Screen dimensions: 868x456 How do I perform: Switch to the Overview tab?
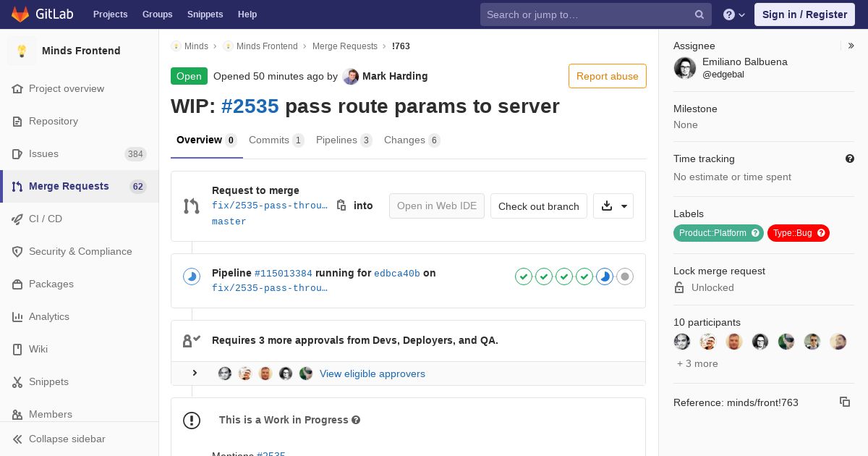(206, 140)
